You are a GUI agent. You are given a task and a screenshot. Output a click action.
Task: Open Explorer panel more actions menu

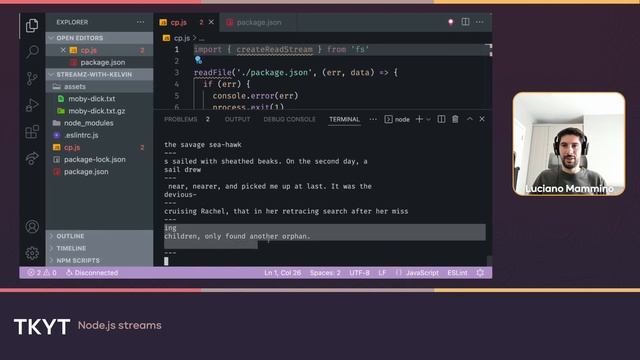click(x=140, y=22)
